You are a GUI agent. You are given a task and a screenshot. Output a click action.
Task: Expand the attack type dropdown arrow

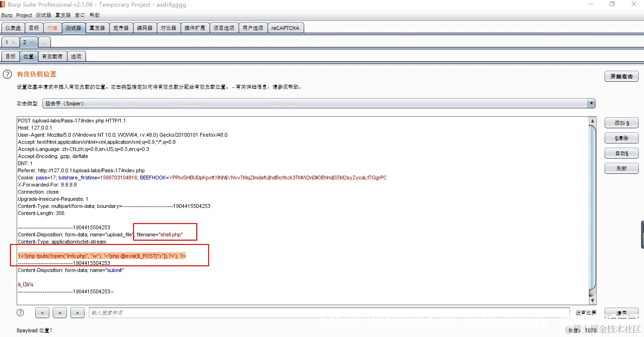[x=591, y=103]
